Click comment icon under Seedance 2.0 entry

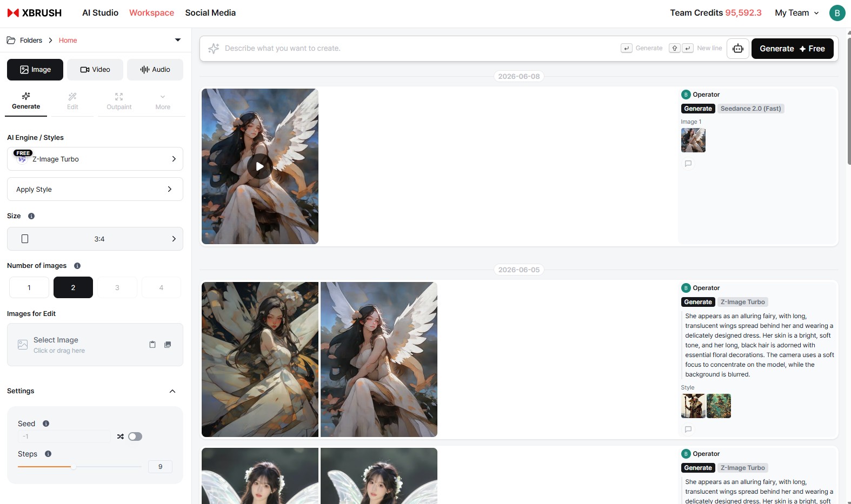pyautogui.click(x=688, y=164)
